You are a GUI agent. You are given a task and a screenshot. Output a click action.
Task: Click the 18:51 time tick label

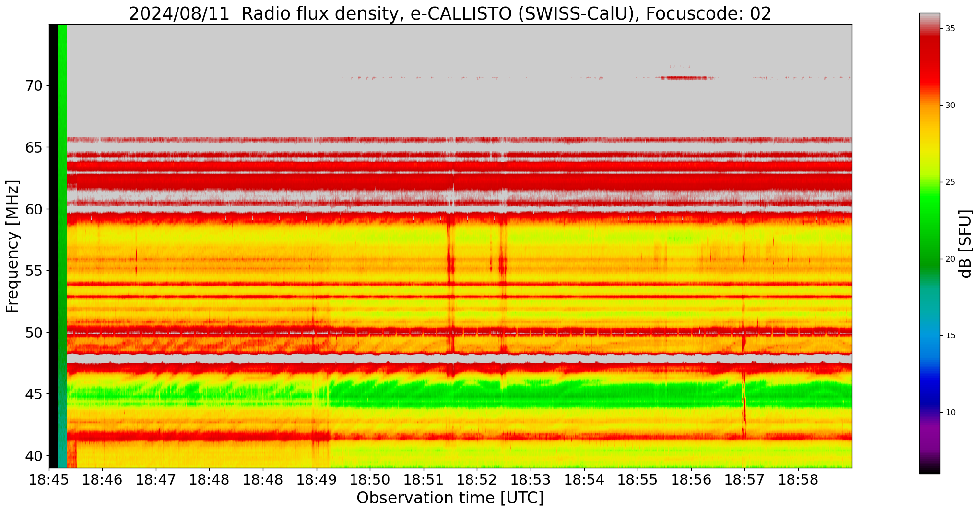pos(424,479)
